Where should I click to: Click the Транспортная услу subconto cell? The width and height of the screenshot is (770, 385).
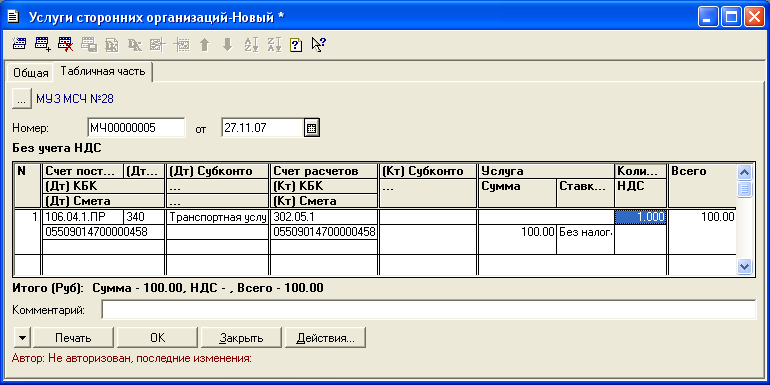[x=218, y=217]
